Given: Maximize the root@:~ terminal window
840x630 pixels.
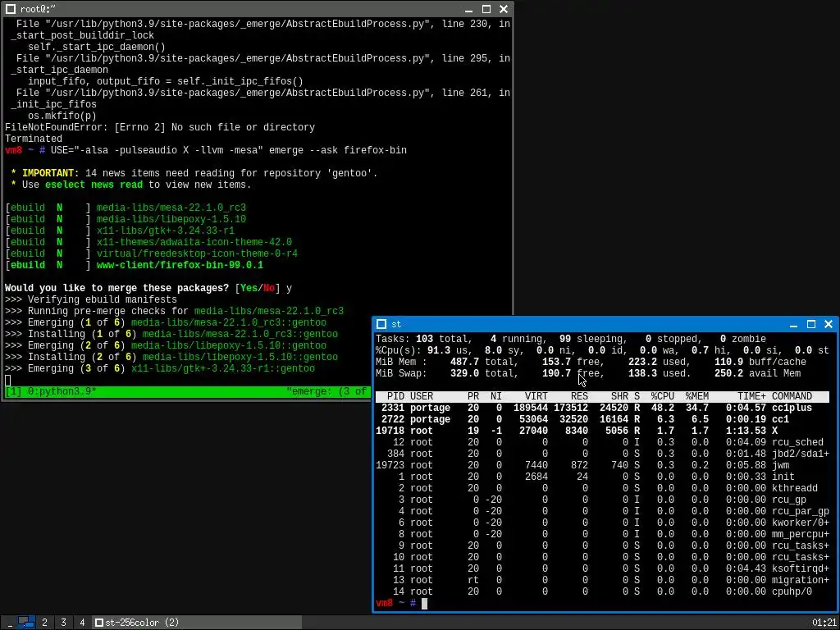Looking at the screenshot, I should pyautogui.click(x=486, y=9).
